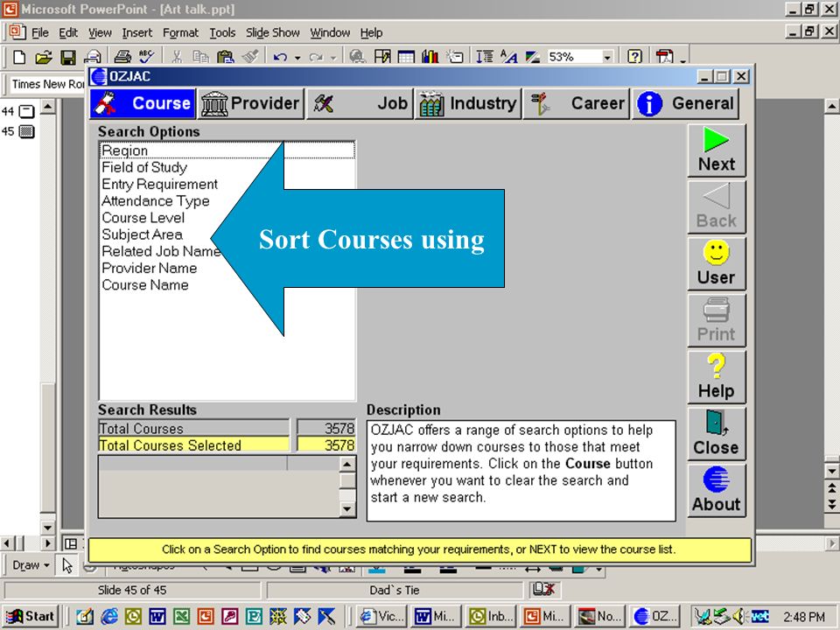Click the PowerPoint toolbar Help question icon
This screenshot has width=840, height=630.
click(x=634, y=57)
